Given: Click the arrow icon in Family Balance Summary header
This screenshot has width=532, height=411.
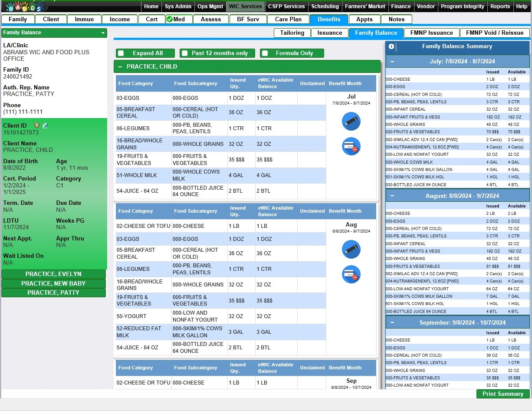Looking at the screenshot, I should [391, 46].
